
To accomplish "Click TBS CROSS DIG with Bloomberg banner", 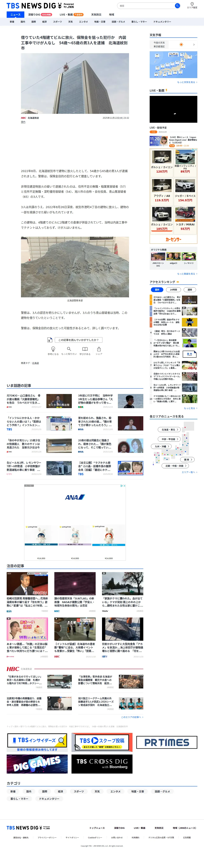I will click(102, 764).
